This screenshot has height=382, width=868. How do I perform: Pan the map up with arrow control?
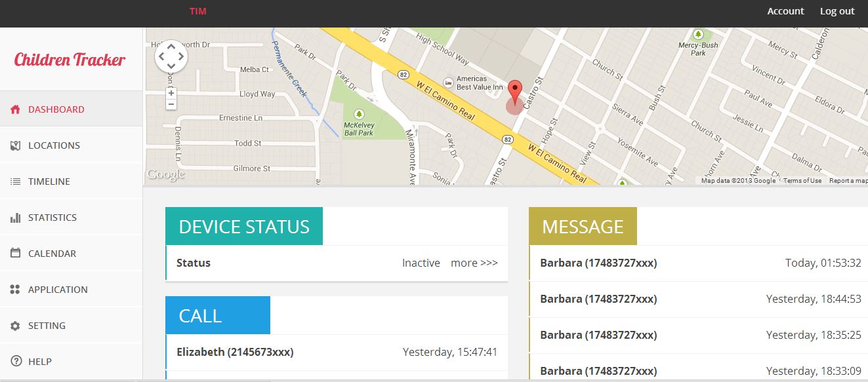[171, 46]
